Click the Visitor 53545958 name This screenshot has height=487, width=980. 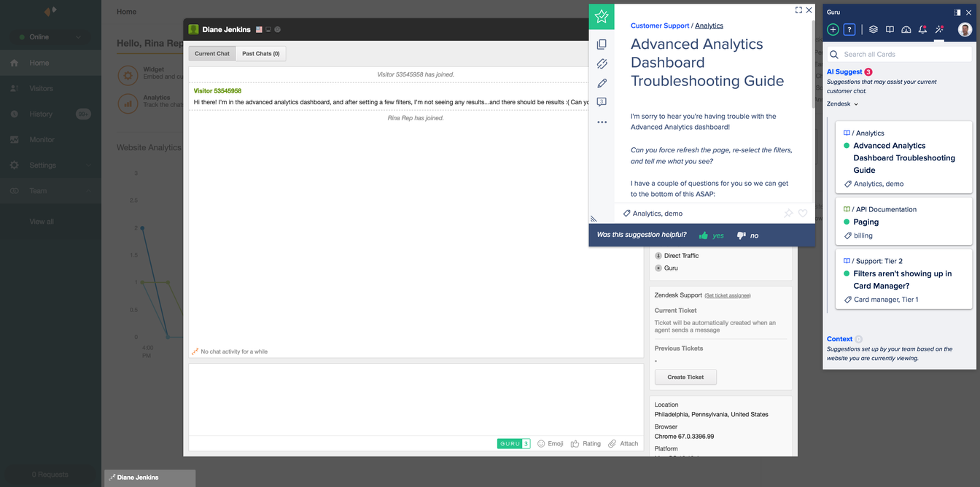click(217, 91)
